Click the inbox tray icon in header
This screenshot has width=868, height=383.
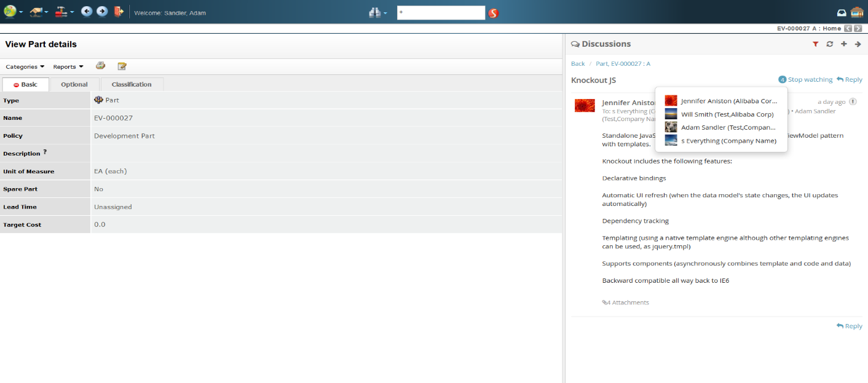pyautogui.click(x=842, y=13)
